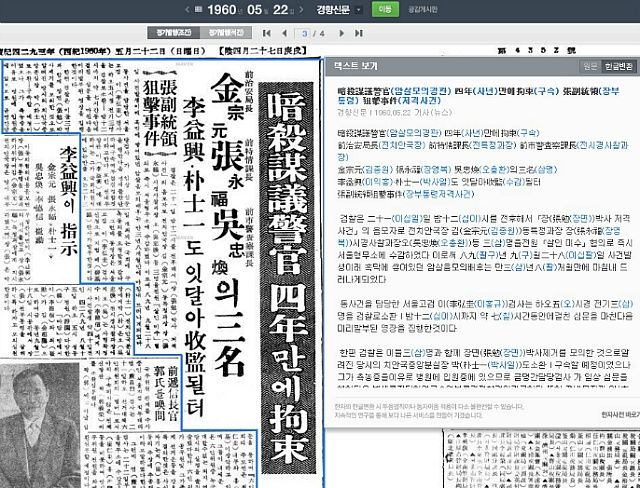The image size is (640, 488).
Task: Click the (오충환) reading in the text panel
Action: click(x=496, y=169)
